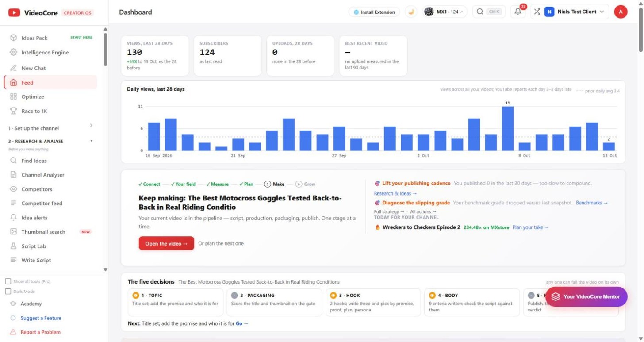
Task: Collapse the Research & Analyse section
Action: pyautogui.click(x=50, y=141)
